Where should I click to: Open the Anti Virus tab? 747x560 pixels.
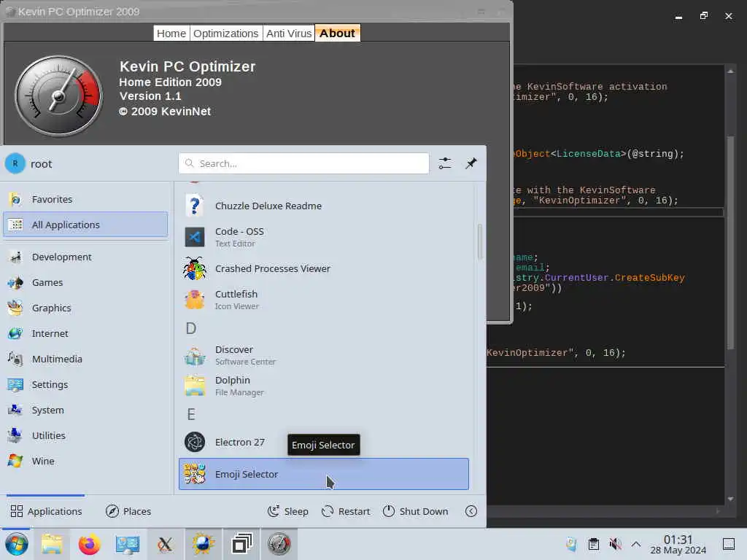pyautogui.click(x=289, y=34)
